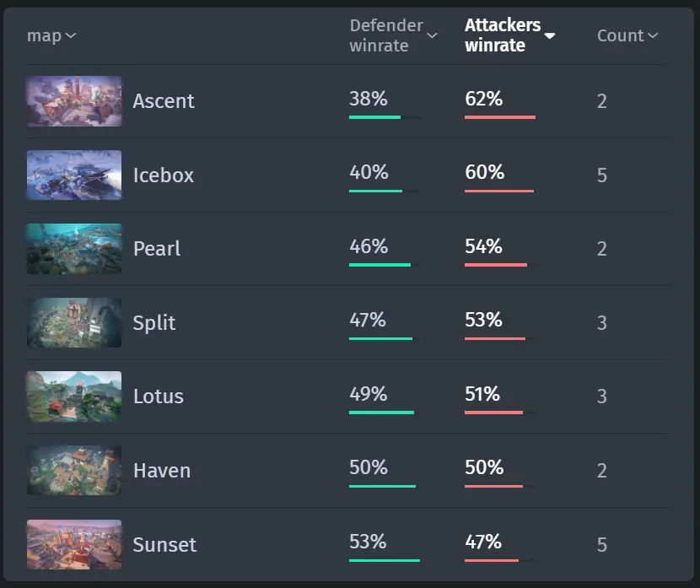Click Haven's 50% defender winrate value

pos(369,467)
